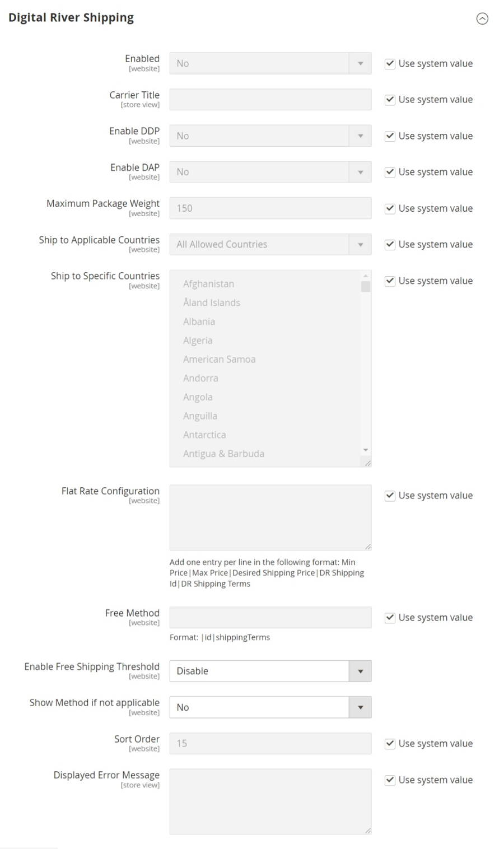Uncheck Use system value for Enabled
504x849 pixels.
click(390, 64)
